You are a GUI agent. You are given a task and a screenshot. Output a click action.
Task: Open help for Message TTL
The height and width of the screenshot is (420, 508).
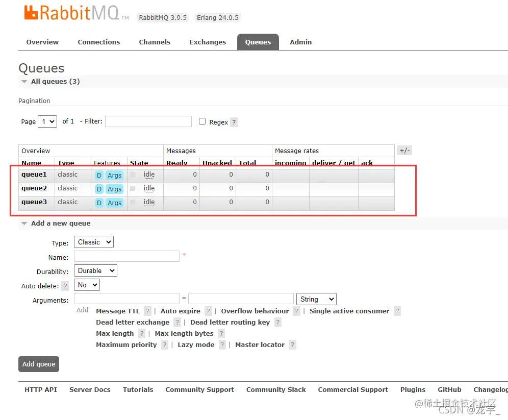[147, 311]
